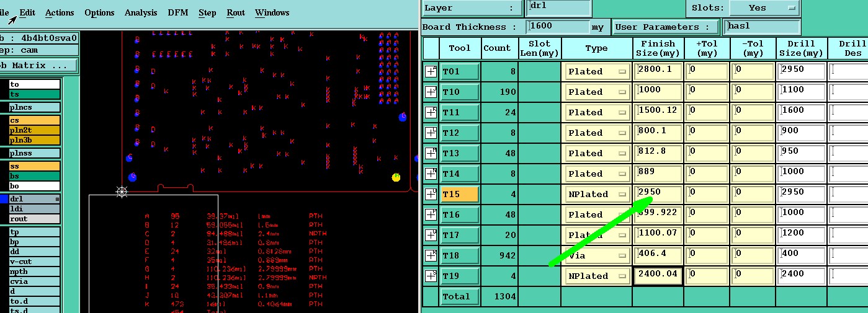Click the Layer name field drl
Screen dimensions: 868x313
coord(558,8)
